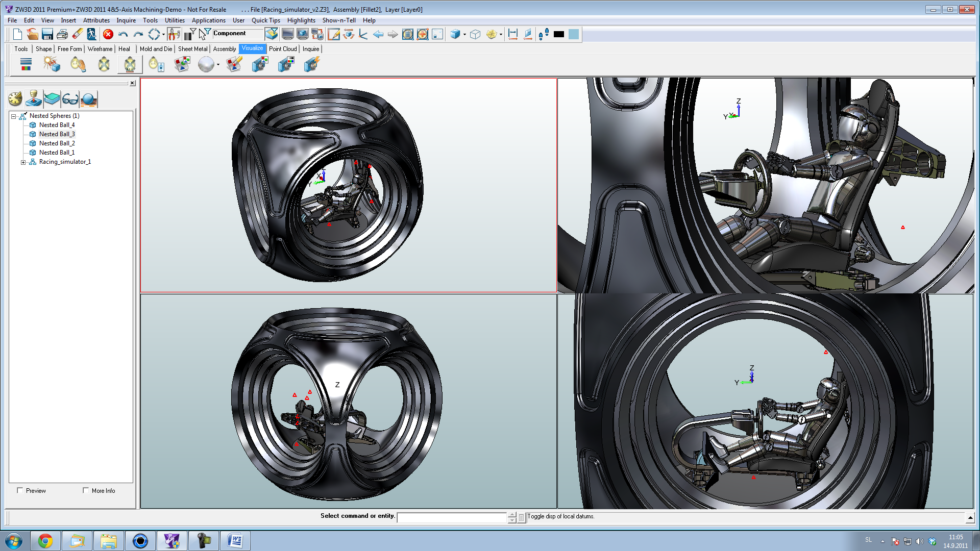Enable the More Info checkbox
This screenshot has height=551, width=980.
[86, 490]
